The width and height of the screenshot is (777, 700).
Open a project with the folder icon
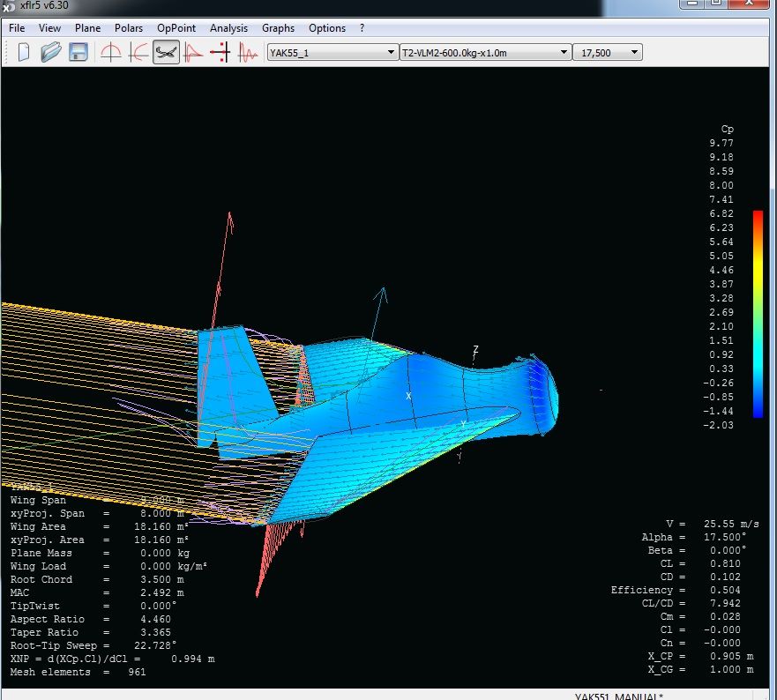tap(50, 53)
